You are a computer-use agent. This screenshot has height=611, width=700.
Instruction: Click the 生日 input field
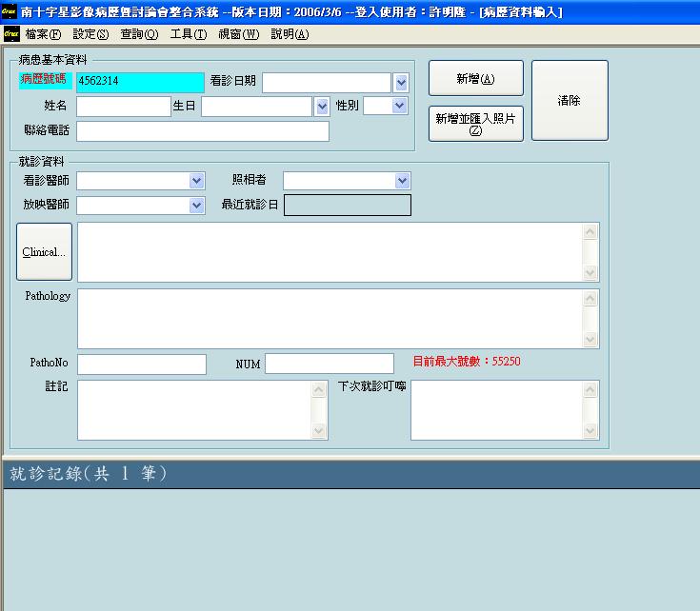(257, 107)
